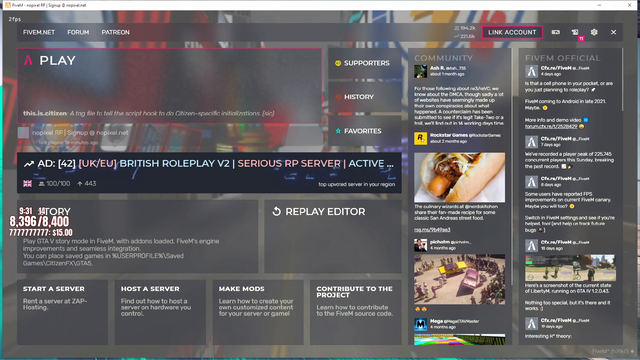This screenshot has width=640, height=360.
Task: Open MAKE MODS tile
Action: point(258,312)
